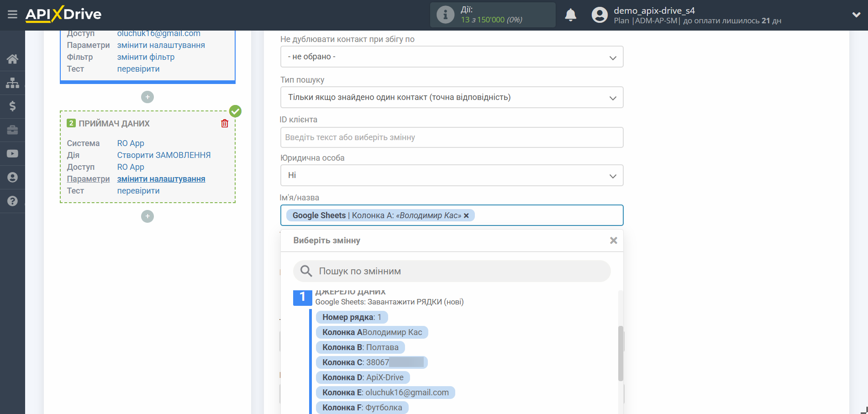Screen dimensions: 868x414
Task: Open the hamburger menu in the header
Action: (12, 15)
